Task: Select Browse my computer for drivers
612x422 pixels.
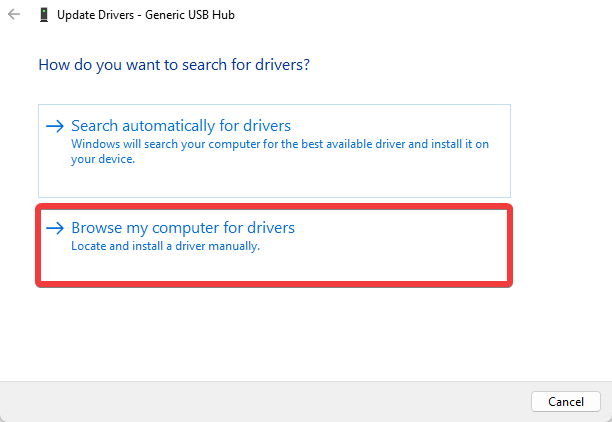Action: click(x=183, y=228)
